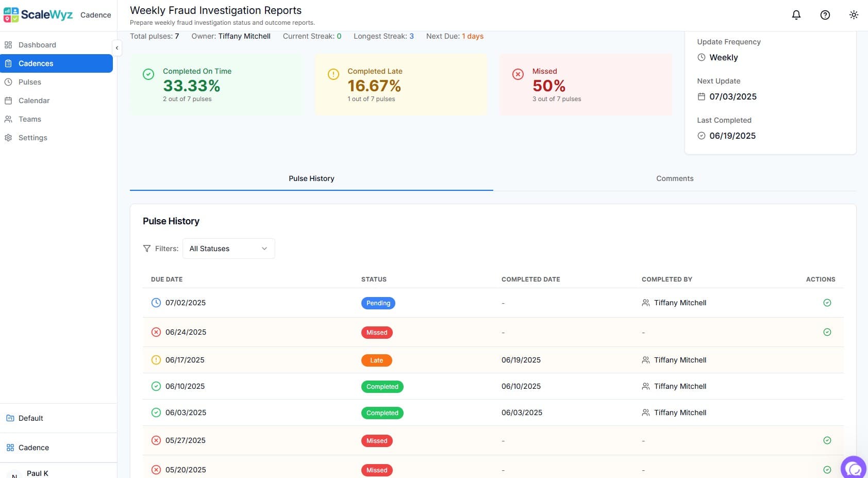The image size is (868, 478).
Task: Open Calendar from the sidebar
Action: 34,101
